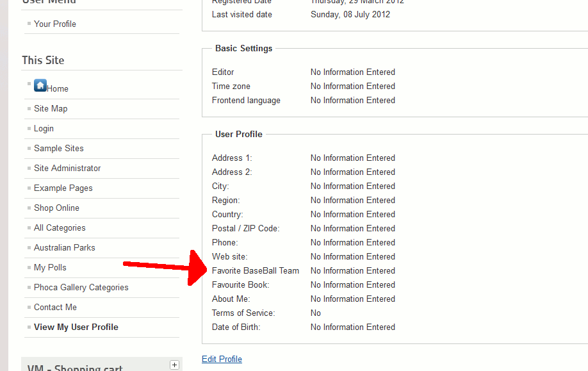This screenshot has width=588, height=371.
Task: Click the Address 1 label
Action: coord(232,158)
